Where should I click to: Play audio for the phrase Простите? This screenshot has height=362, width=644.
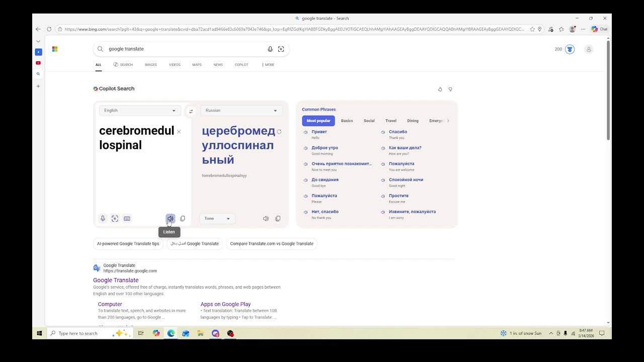point(383,196)
